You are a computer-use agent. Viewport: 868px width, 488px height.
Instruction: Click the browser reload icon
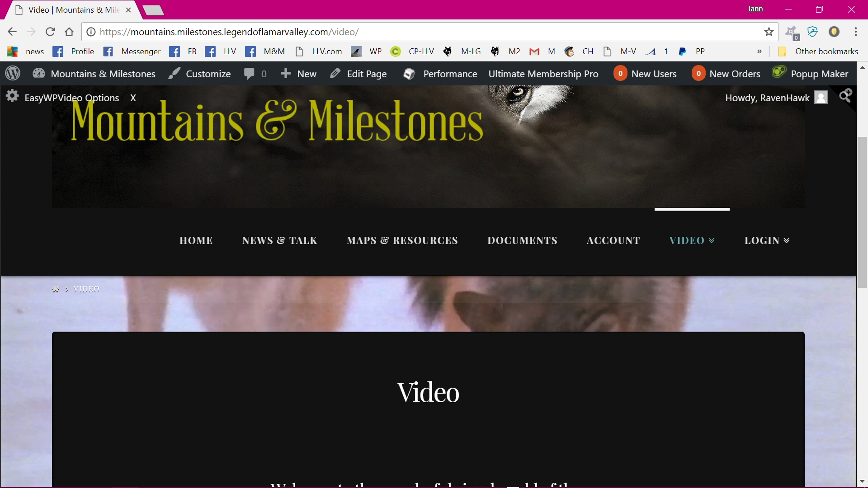(50, 32)
